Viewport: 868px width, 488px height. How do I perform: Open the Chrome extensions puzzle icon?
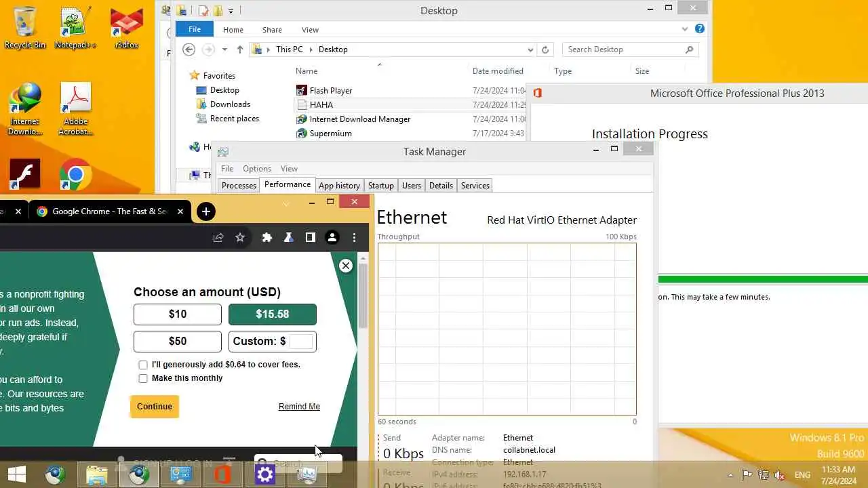coord(267,237)
